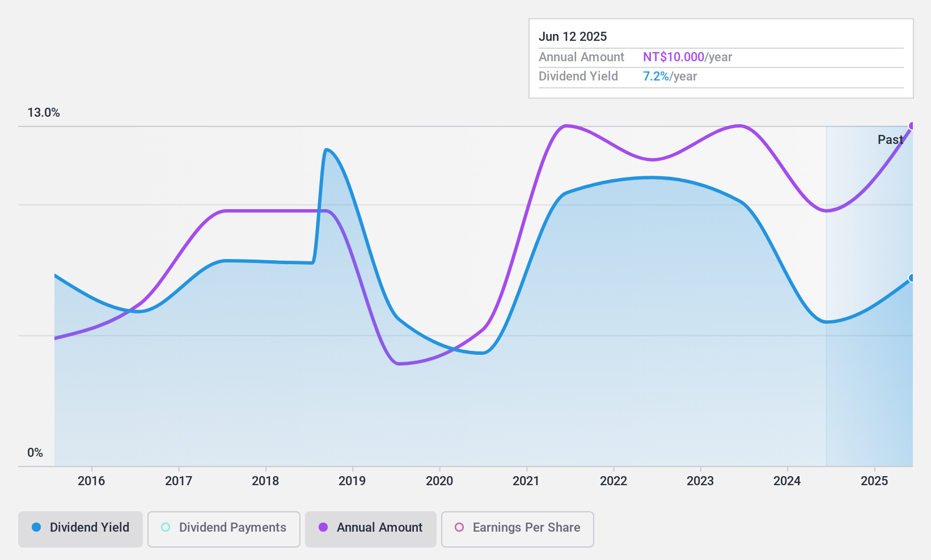Viewport: 931px width, 560px height.
Task: Click the purple dot icon beside Annual Amount
Action: 323,527
